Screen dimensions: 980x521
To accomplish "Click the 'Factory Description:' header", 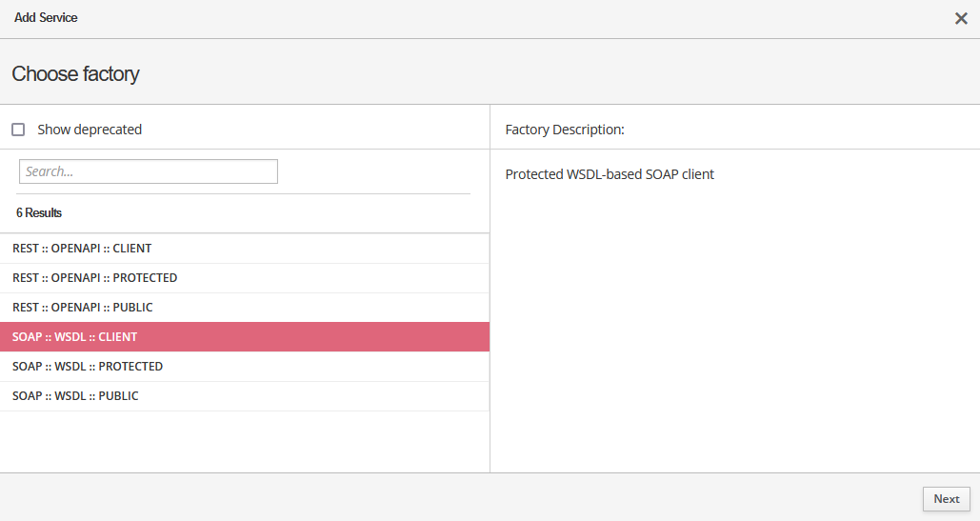I will click(565, 130).
